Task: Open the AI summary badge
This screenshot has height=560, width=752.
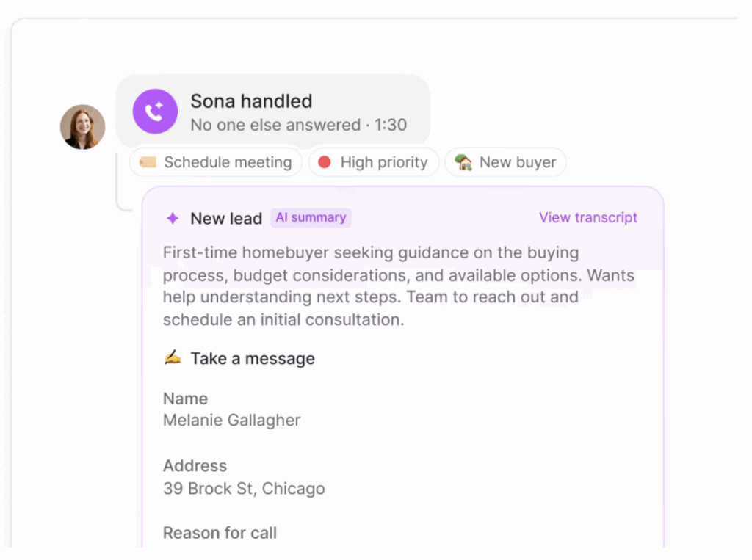Action: pyautogui.click(x=311, y=217)
